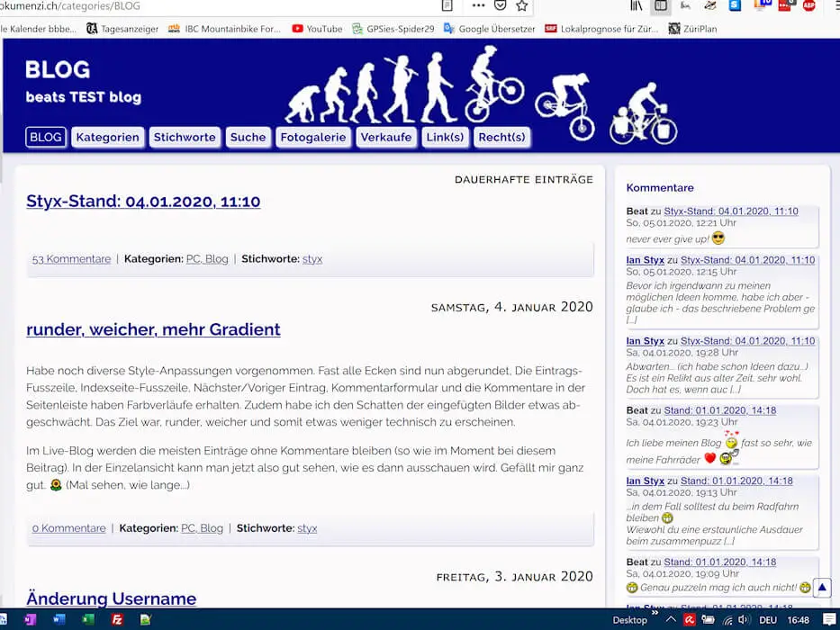Open the Suche navigation tab
Screen dimensions: 840x630
click(x=248, y=137)
